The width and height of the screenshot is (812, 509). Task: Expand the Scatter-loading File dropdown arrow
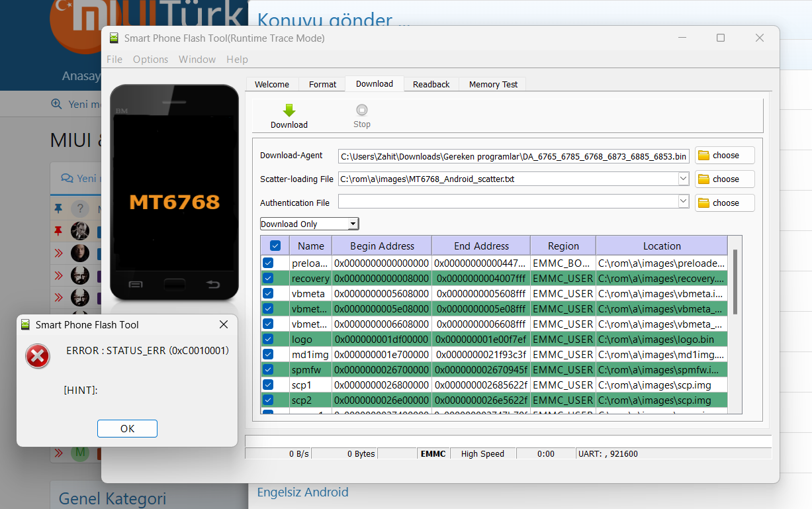click(684, 179)
